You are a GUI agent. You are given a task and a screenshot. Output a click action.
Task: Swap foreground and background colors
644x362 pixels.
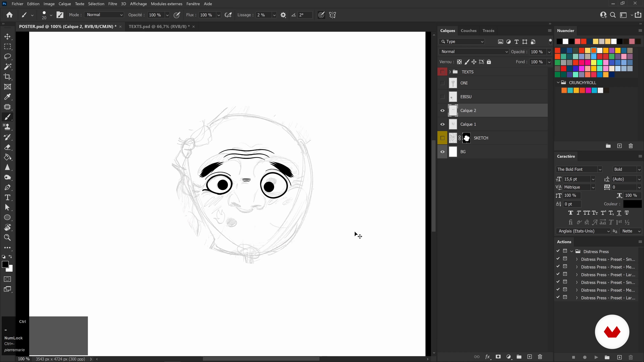pos(10,257)
